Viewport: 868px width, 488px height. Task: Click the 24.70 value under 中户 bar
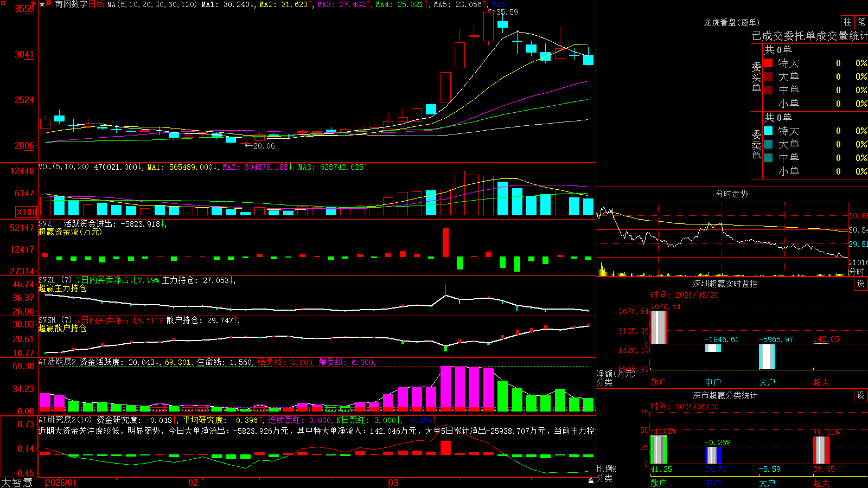[x=716, y=469]
